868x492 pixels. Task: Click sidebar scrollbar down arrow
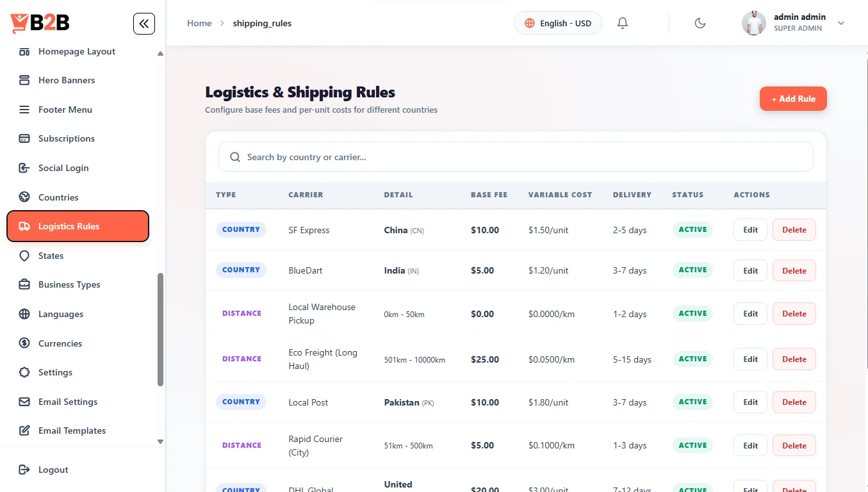160,441
